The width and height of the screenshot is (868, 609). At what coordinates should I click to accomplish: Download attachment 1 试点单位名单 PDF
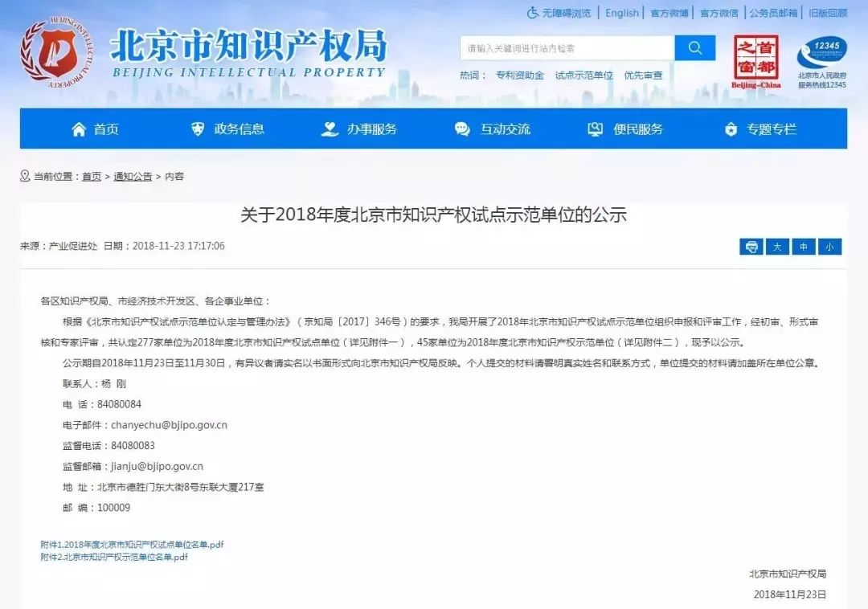point(132,545)
